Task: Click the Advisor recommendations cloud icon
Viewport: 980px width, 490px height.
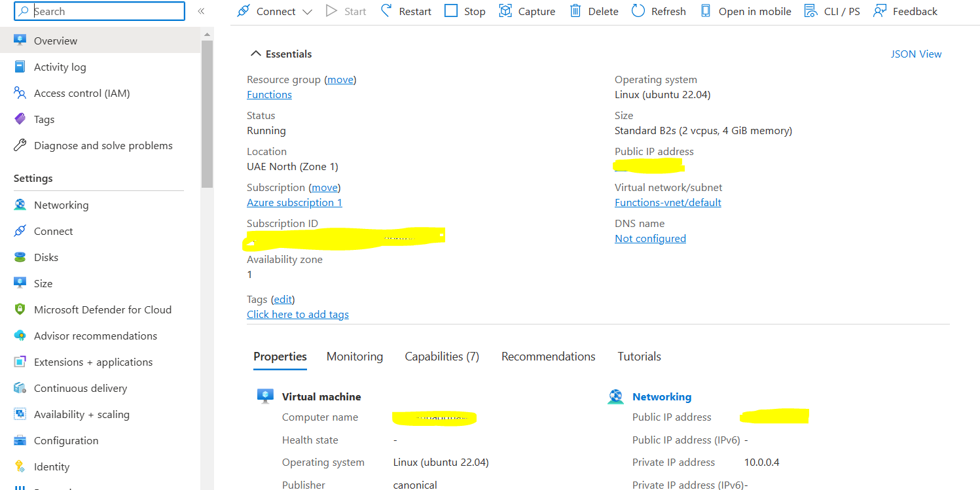Action: point(20,336)
